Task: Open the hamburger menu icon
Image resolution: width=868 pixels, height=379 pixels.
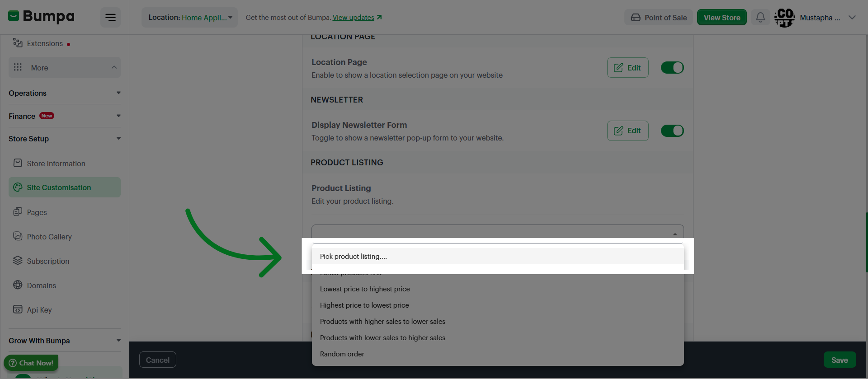Action: [110, 18]
